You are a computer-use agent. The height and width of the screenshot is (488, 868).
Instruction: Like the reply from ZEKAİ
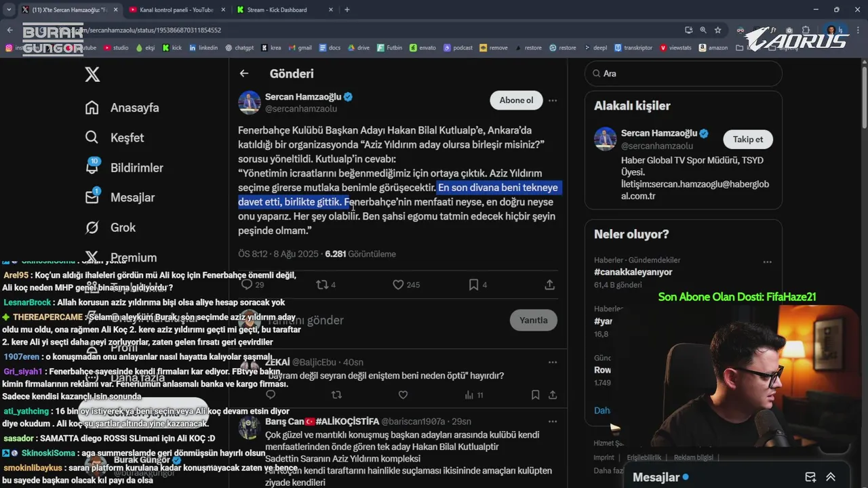click(403, 394)
